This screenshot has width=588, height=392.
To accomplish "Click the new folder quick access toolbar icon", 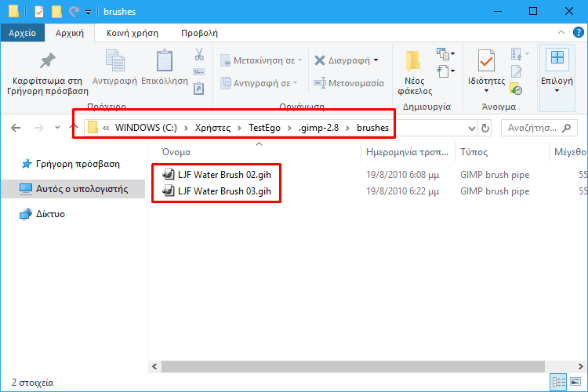I will tap(56, 12).
